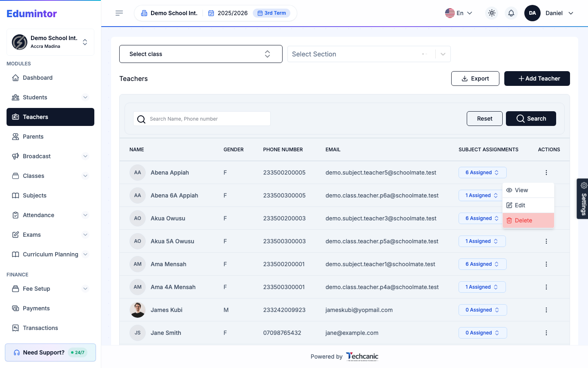Toggle the sidebar with the hamburger icon
Viewport: 588px width, 368px height.
(119, 13)
